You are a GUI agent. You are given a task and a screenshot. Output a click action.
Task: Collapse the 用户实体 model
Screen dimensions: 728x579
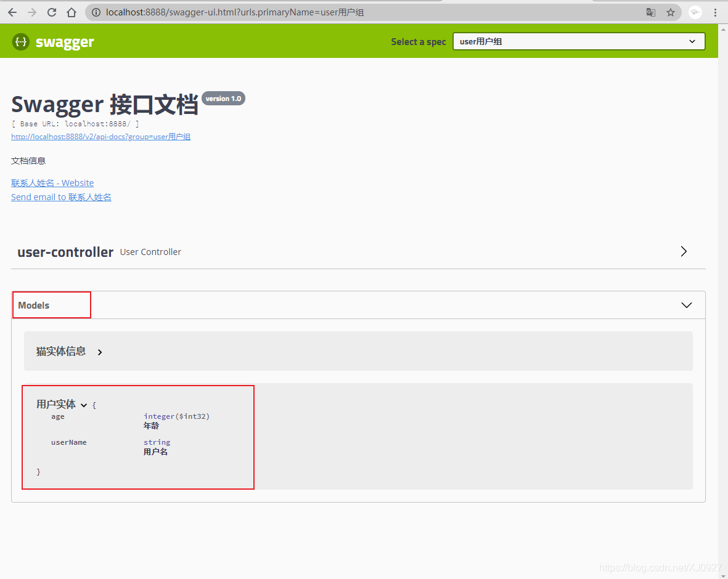click(x=84, y=405)
